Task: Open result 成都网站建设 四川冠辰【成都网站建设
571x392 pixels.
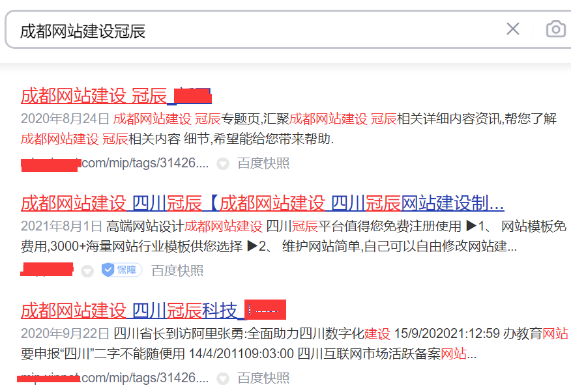Action: (x=263, y=203)
